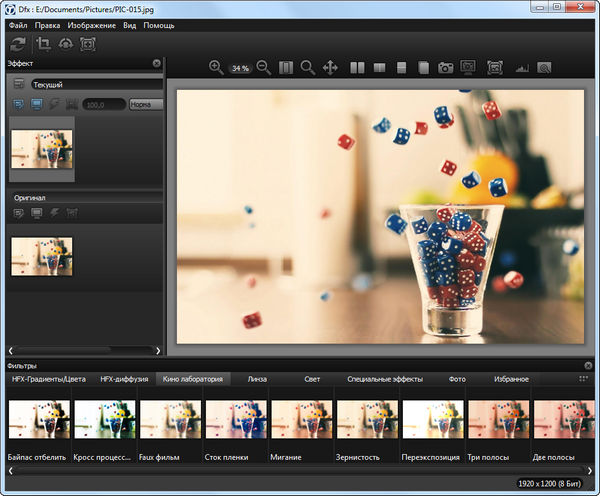Select the Crop tool
Screen dimensions: 600x496
click(x=43, y=43)
